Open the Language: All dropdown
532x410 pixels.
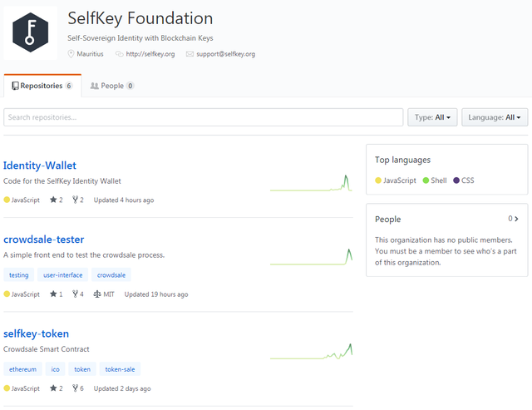(x=495, y=117)
